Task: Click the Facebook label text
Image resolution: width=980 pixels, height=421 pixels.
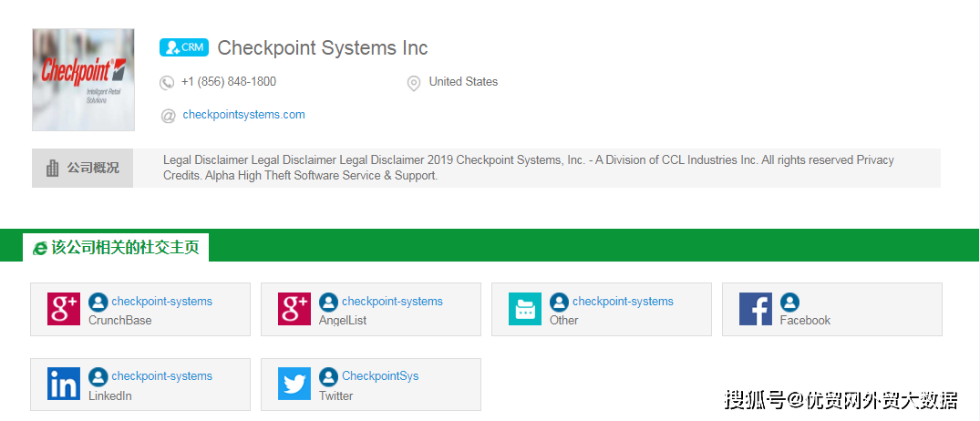Action: [x=805, y=321]
